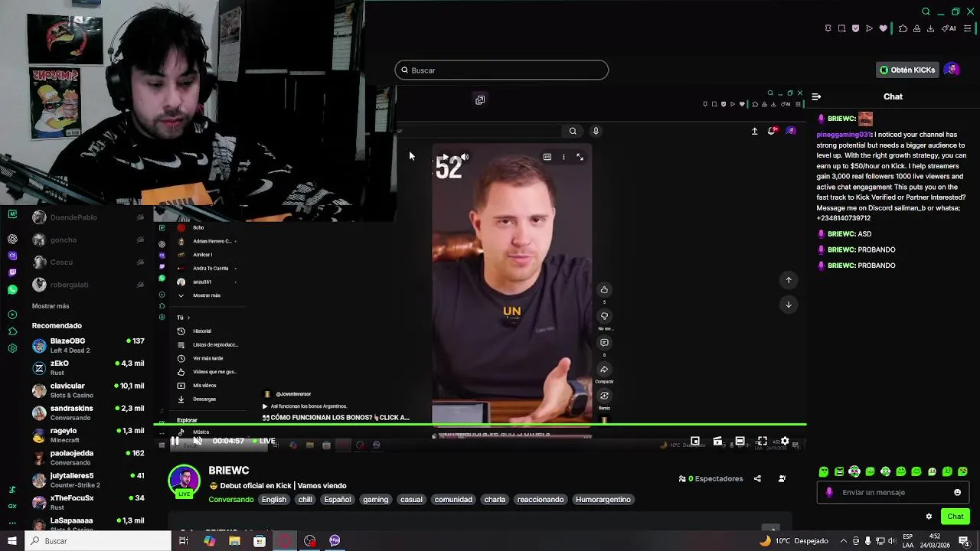Screen dimensions: 980x551
Task: Select the Español tag
Action: tap(337, 500)
